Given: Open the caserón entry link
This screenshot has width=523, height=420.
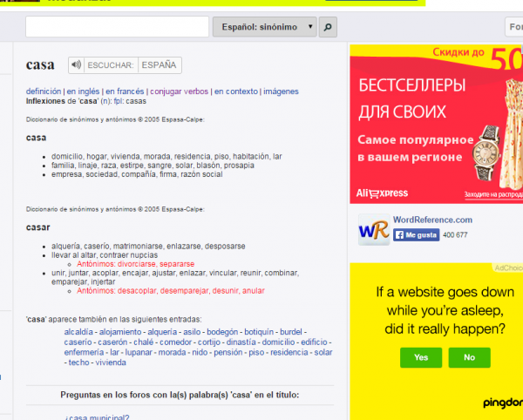Looking at the screenshot, I should coord(112,342).
